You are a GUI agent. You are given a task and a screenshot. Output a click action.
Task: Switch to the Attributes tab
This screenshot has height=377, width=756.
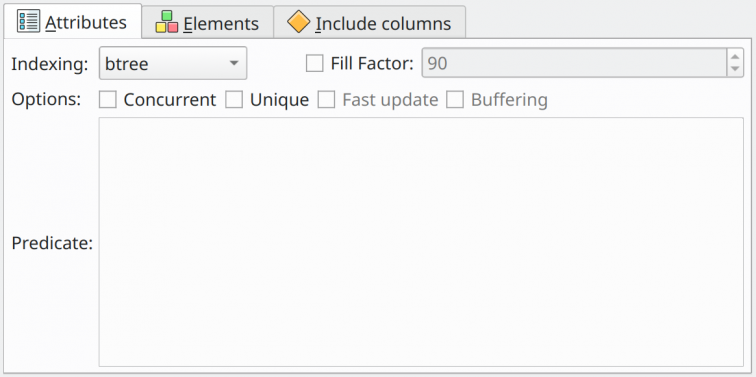[73, 21]
